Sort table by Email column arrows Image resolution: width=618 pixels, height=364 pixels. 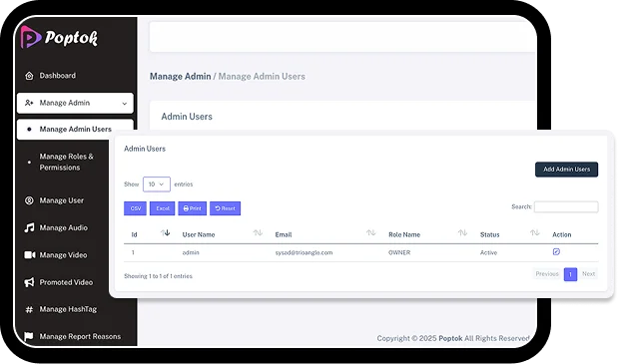coord(370,233)
